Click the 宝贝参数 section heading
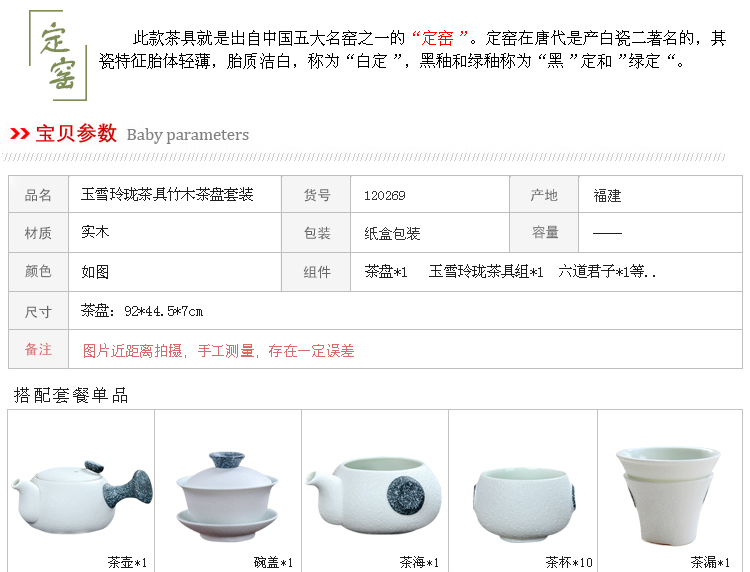 pos(76,133)
